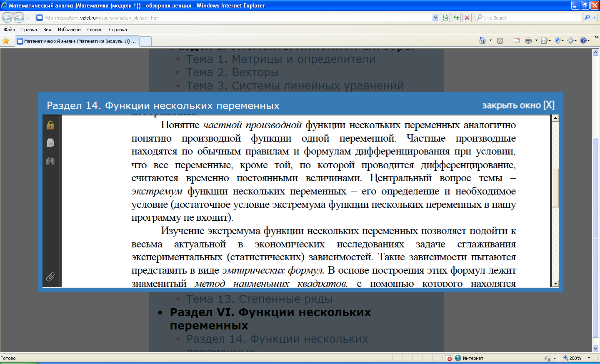
Task: Open the Избранное menu
Action: 69,30
